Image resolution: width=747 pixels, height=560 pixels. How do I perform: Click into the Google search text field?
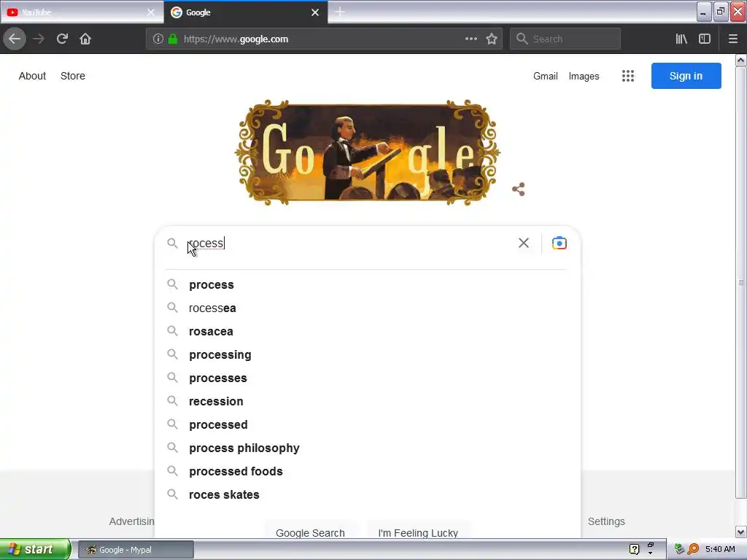[350, 244]
